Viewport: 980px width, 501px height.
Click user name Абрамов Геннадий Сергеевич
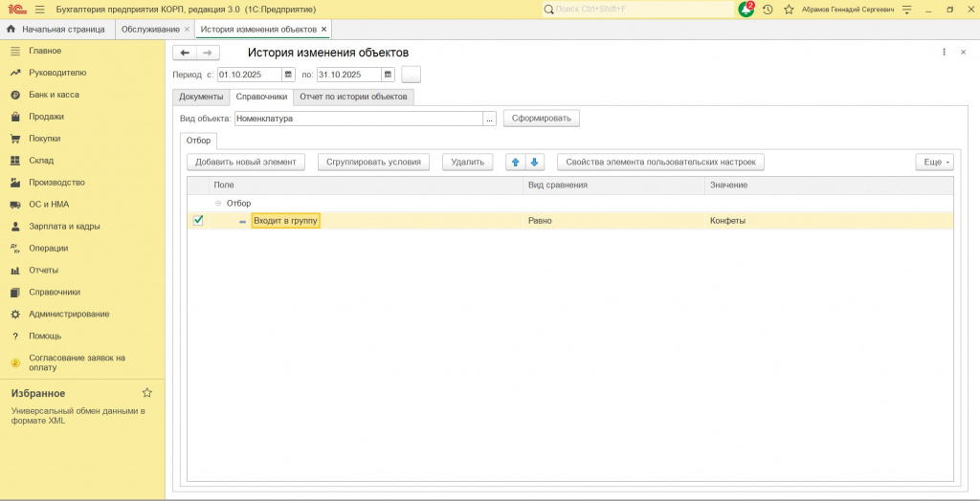pos(848,10)
